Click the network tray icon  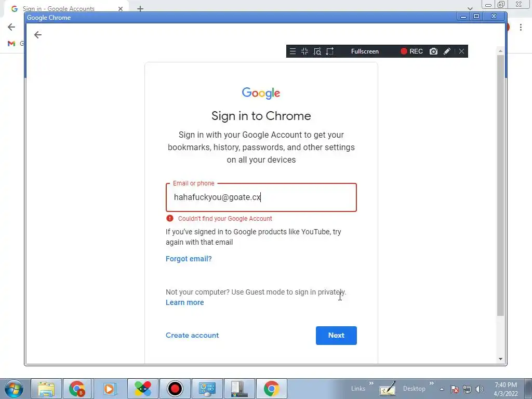(x=467, y=389)
